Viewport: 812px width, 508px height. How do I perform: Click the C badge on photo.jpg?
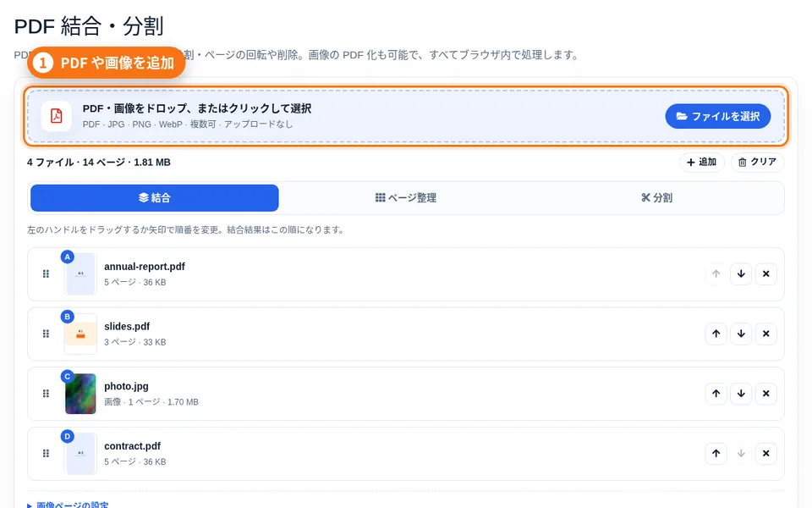68,376
